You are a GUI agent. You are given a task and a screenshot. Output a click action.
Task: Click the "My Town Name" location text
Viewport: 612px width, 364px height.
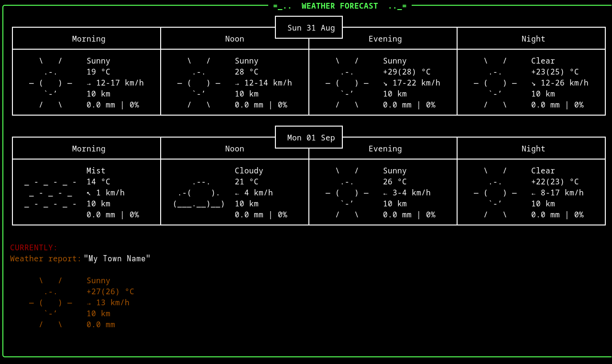(117, 258)
